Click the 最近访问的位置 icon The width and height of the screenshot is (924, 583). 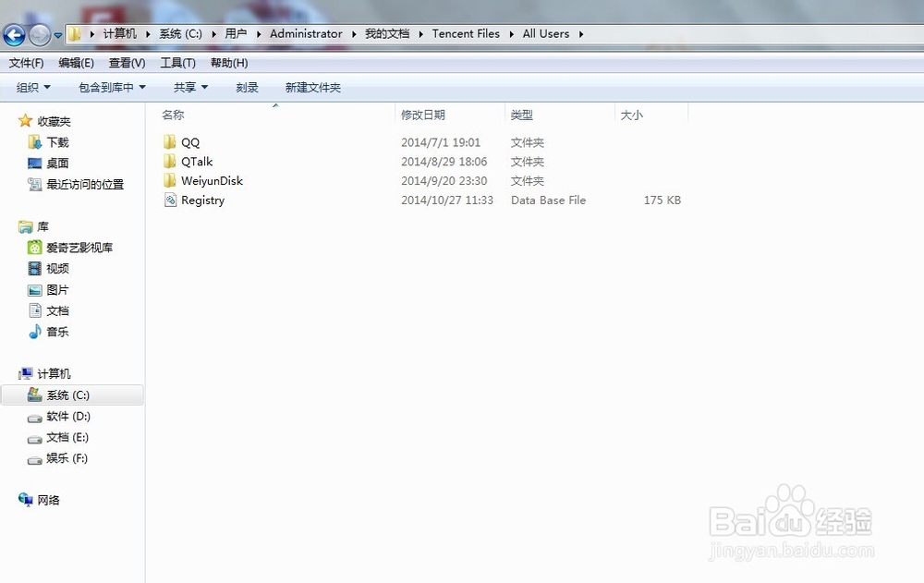tap(35, 185)
